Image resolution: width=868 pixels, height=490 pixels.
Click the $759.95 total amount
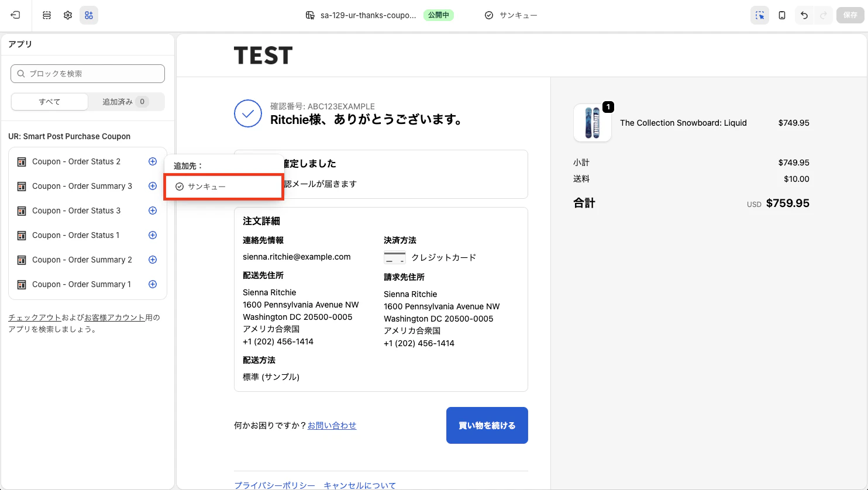point(788,203)
